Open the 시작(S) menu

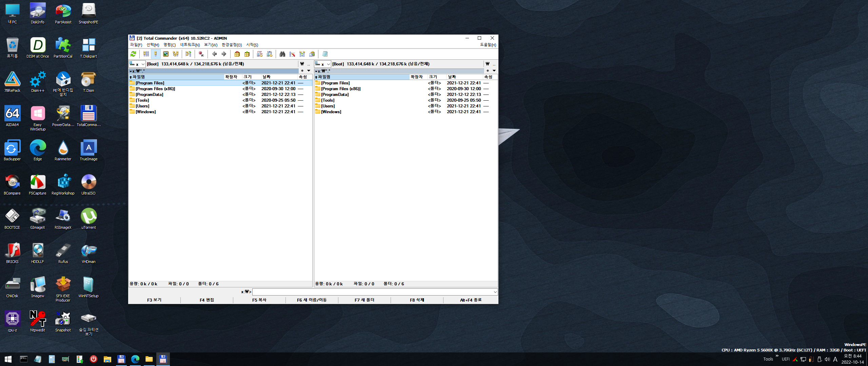(252, 45)
